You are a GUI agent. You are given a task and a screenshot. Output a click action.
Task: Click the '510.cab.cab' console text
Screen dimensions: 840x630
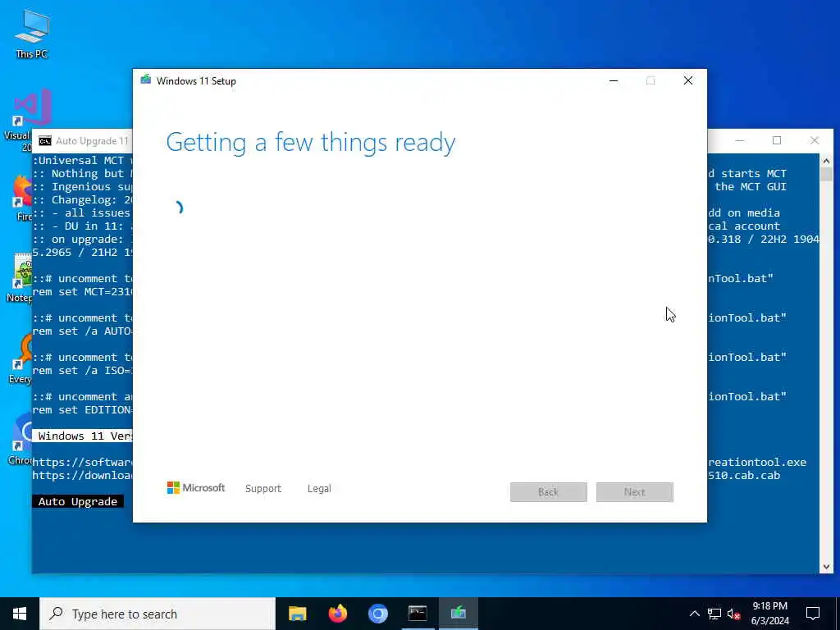pyautogui.click(x=743, y=475)
